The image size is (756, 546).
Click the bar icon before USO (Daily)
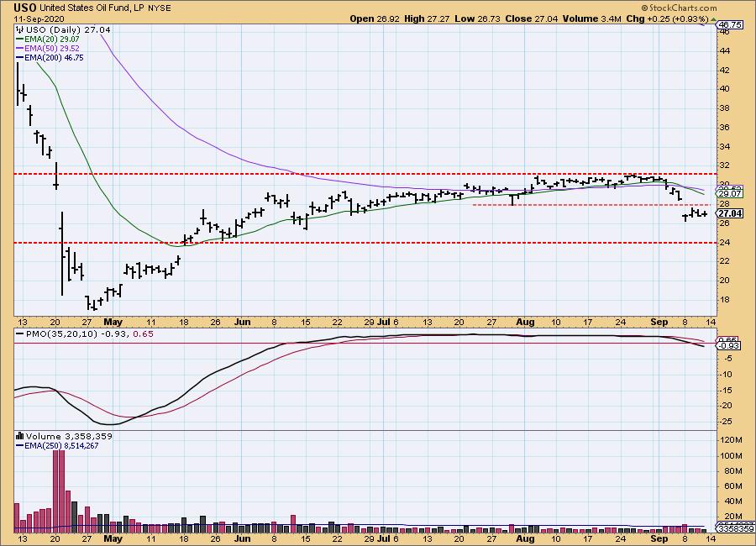[x=20, y=30]
